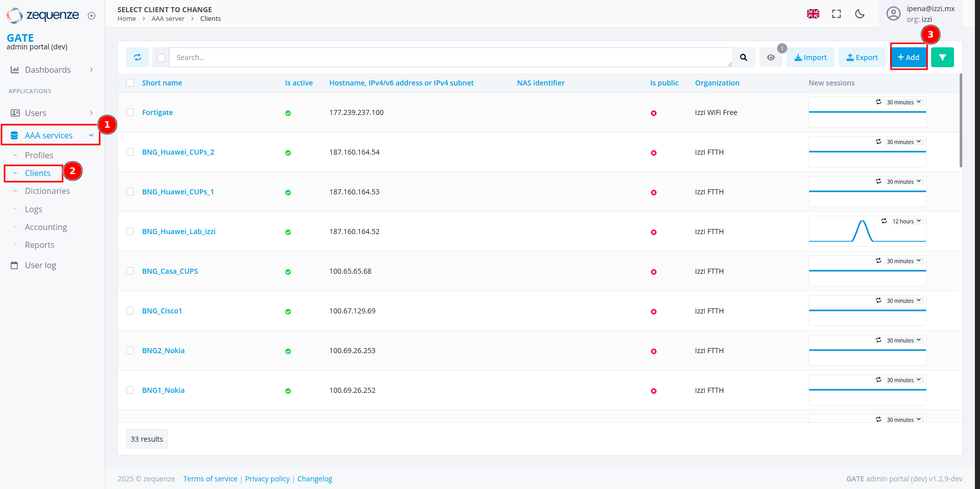The image size is (980, 489).
Task: Open the user account avatar icon
Action: [x=893, y=14]
